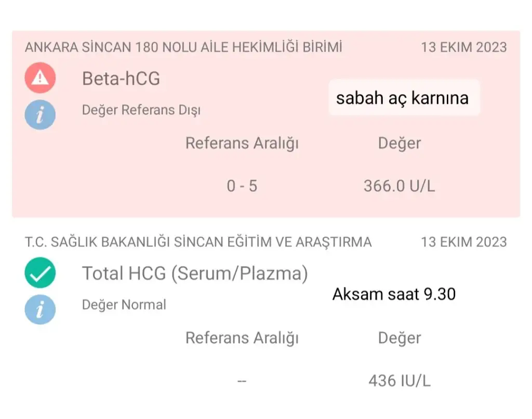Tap the green checkmark beside Total HCG
The width and height of the screenshot is (532, 419).
(x=40, y=273)
